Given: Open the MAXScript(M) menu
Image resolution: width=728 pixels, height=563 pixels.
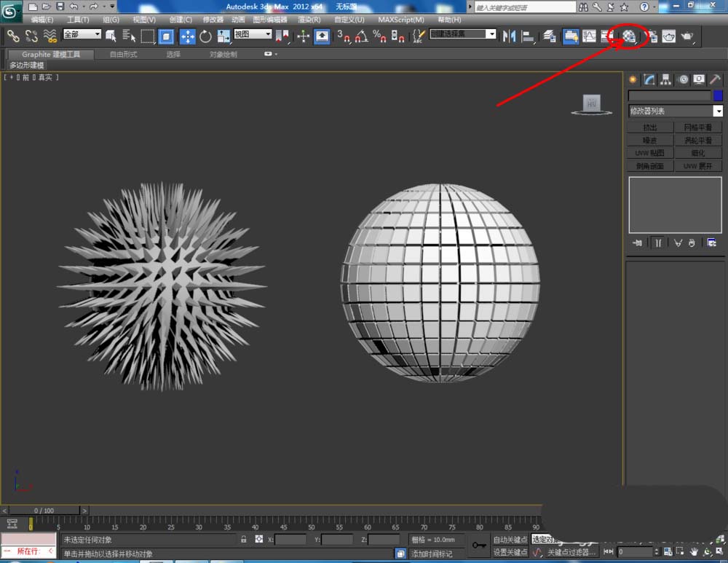Looking at the screenshot, I should pyautogui.click(x=400, y=20).
